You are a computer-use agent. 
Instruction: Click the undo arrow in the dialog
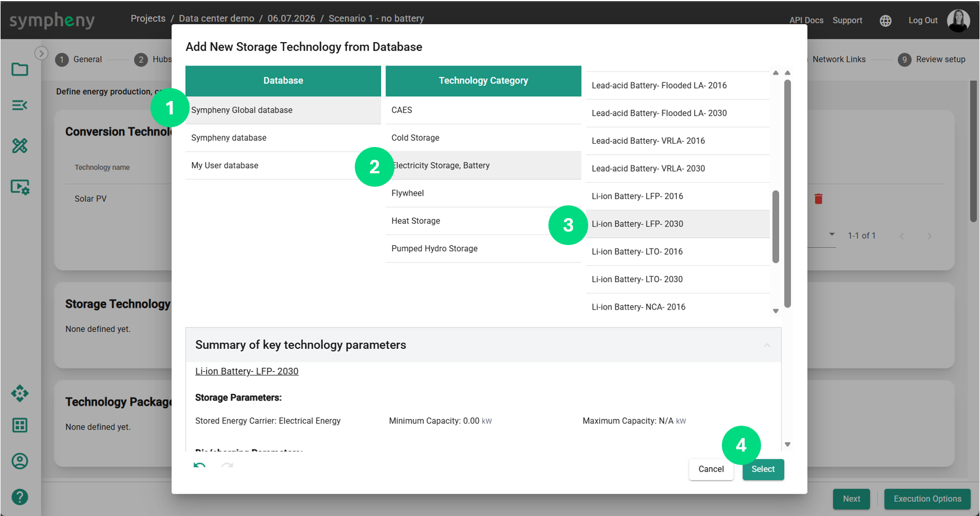click(199, 466)
